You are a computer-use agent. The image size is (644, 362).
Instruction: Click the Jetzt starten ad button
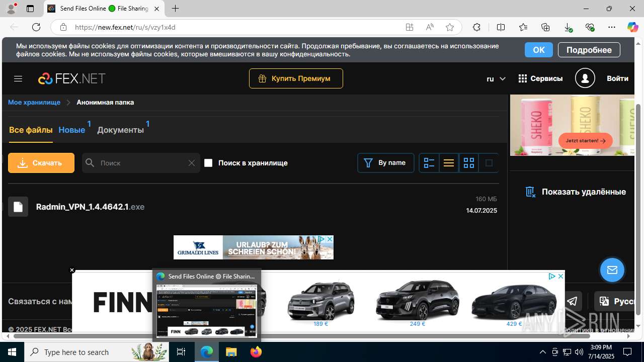(586, 141)
